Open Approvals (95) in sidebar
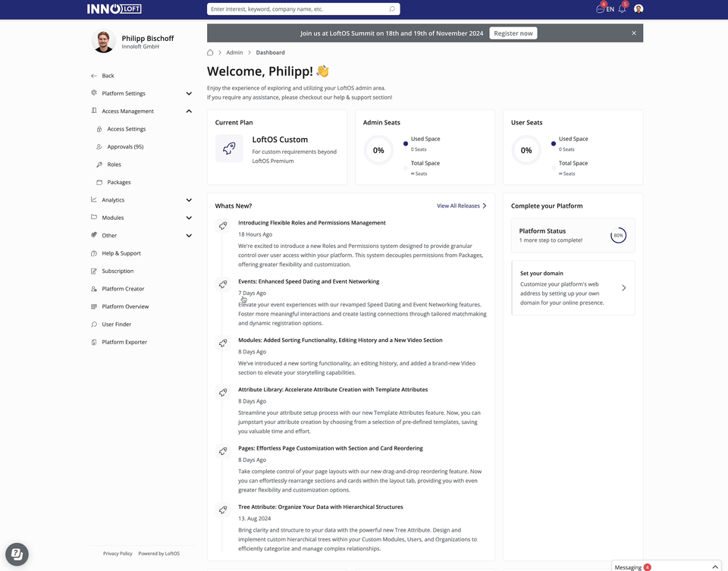This screenshot has height=571, width=728. pos(125,147)
